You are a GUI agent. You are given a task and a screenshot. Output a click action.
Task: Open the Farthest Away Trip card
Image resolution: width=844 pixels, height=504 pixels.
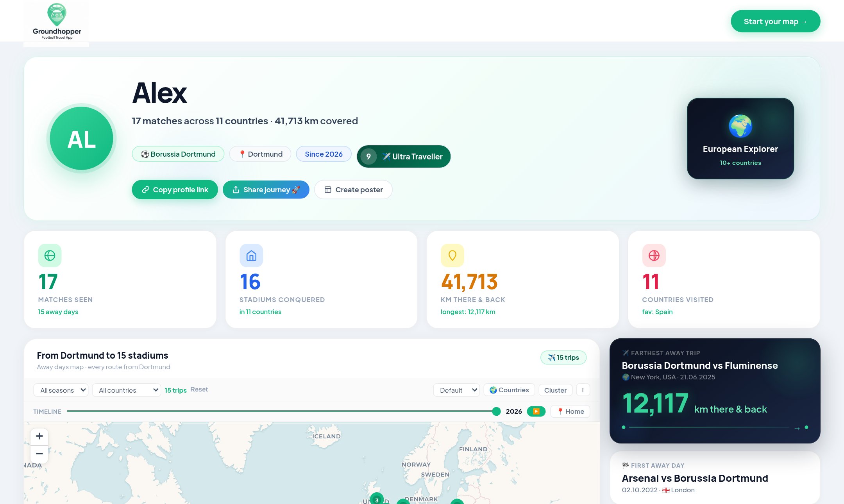[715, 391]
